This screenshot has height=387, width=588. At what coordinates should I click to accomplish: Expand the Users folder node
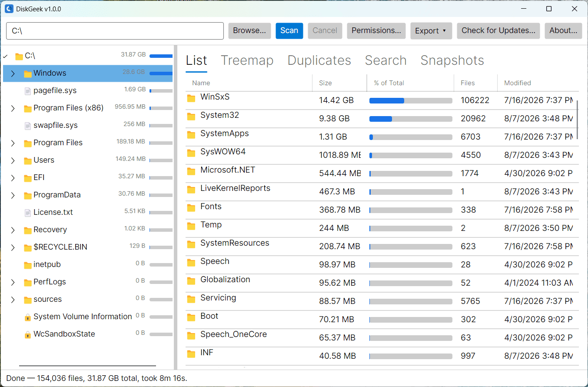tap(13, 160)
